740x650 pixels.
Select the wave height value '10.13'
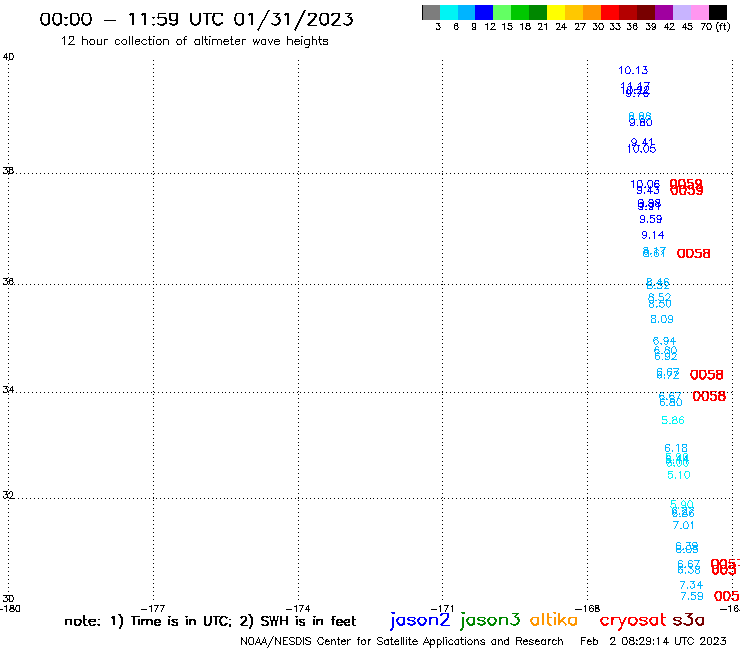pos(633,70)
